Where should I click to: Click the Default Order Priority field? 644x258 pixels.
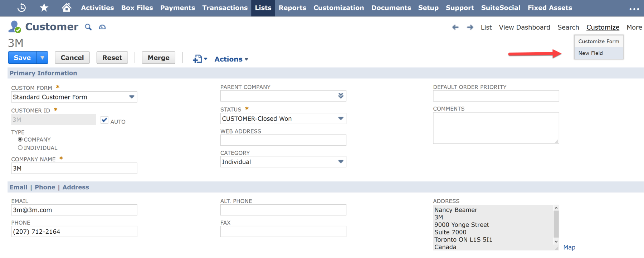(496, 96)
